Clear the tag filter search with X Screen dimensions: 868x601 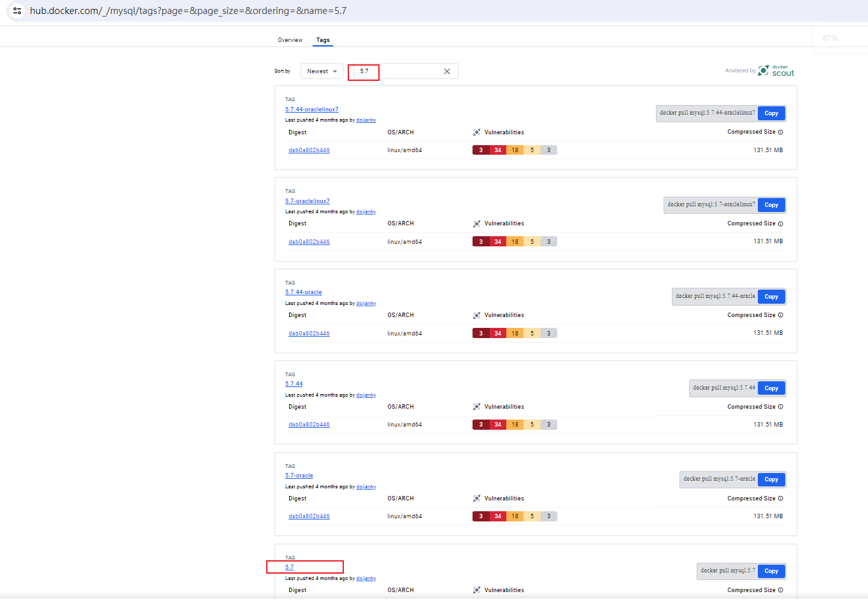447,71
